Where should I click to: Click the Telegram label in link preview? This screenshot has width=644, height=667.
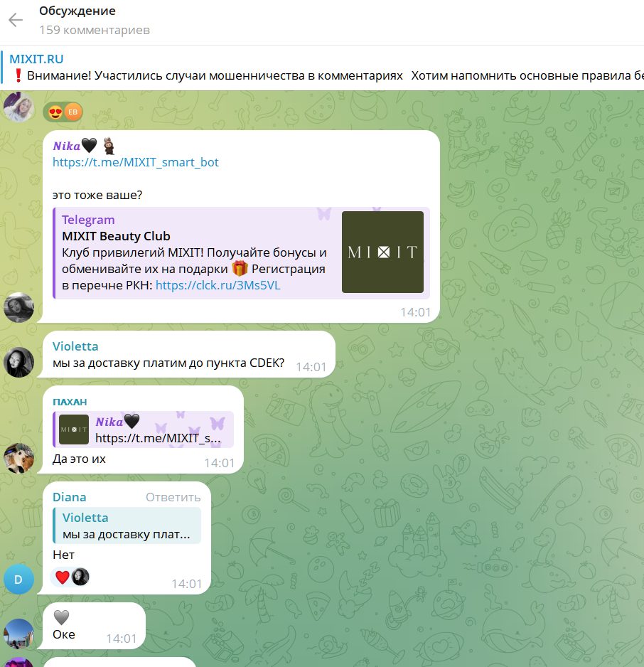click(88, 220)
